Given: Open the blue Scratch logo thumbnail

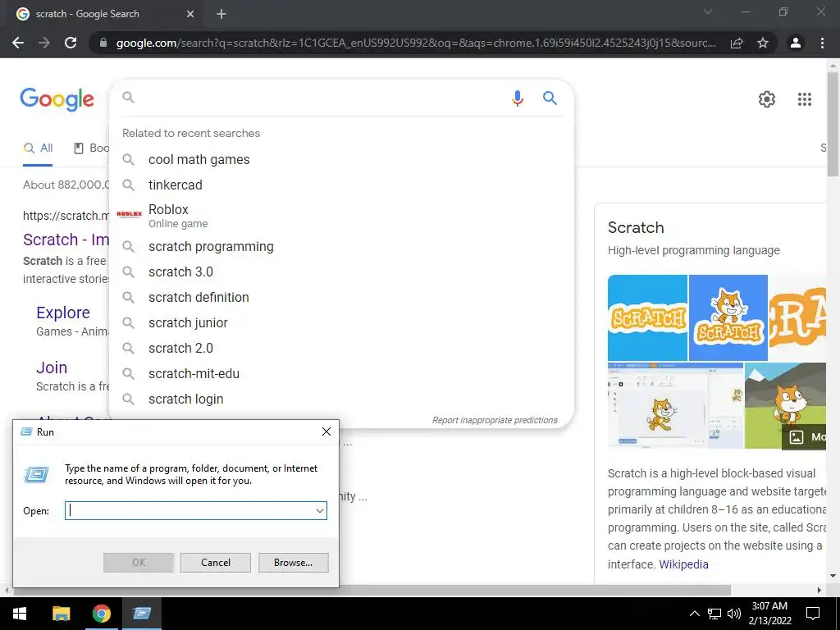Looking at the screenshot, I should [x=647, y=317].
